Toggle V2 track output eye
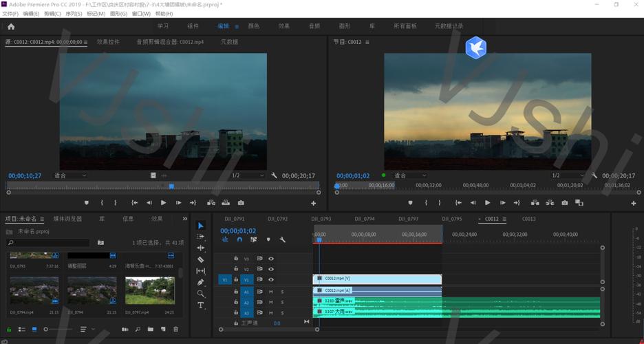This screenshot has height=344, width=644. [271, 269]
